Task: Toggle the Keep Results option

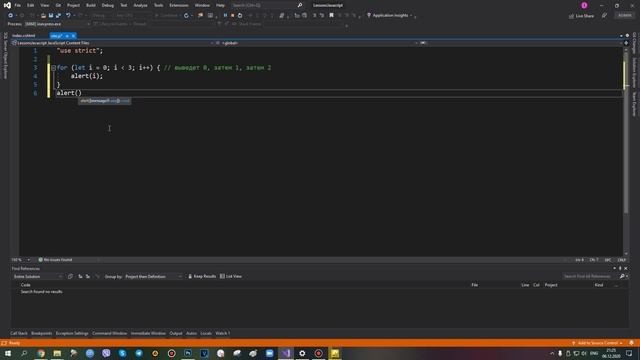Action: (202, 276)
